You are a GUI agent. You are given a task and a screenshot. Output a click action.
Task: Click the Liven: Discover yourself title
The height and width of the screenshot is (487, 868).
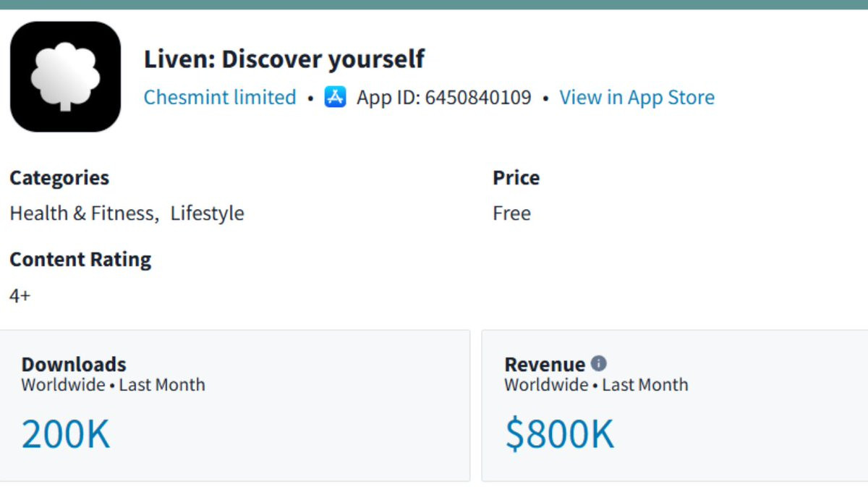click(x=284, y=59)
